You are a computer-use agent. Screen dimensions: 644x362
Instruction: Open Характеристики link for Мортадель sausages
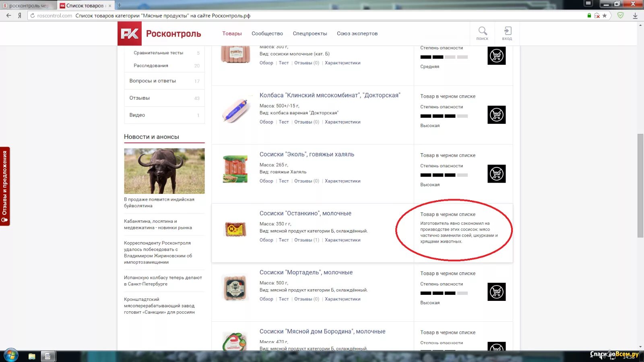(x=343, y=299)
